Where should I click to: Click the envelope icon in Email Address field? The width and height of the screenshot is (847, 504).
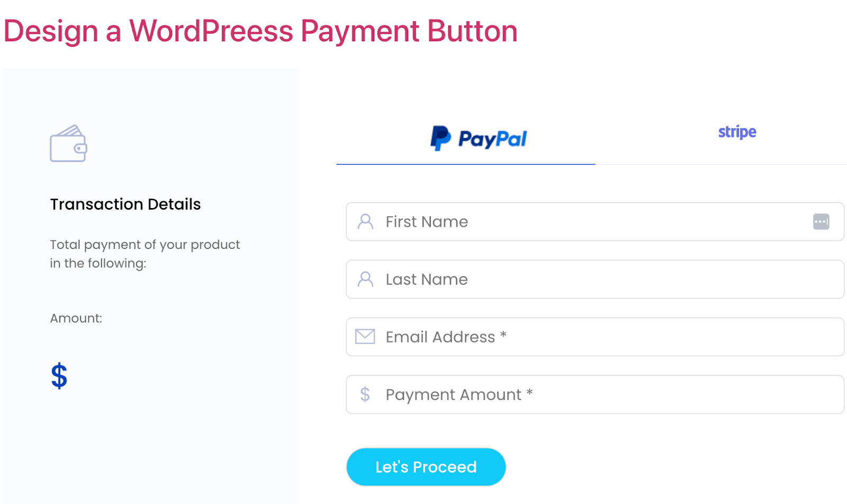click(x=366, y=337)
